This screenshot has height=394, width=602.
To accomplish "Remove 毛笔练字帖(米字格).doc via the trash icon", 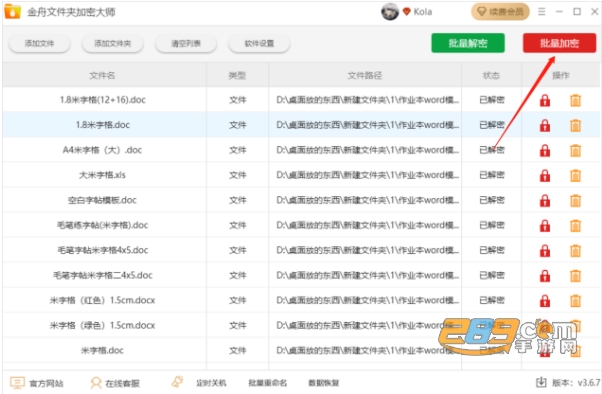I will click(575, 225).
